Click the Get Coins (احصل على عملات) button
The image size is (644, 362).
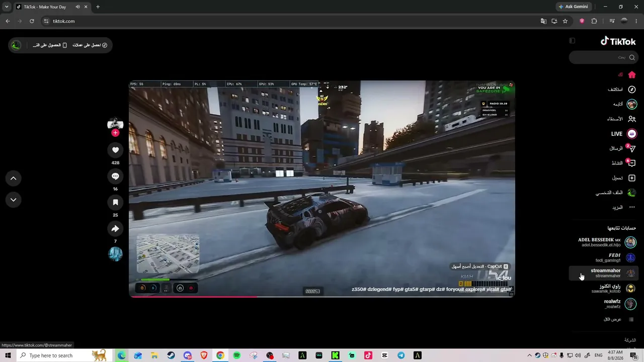(x=90, y=45)
